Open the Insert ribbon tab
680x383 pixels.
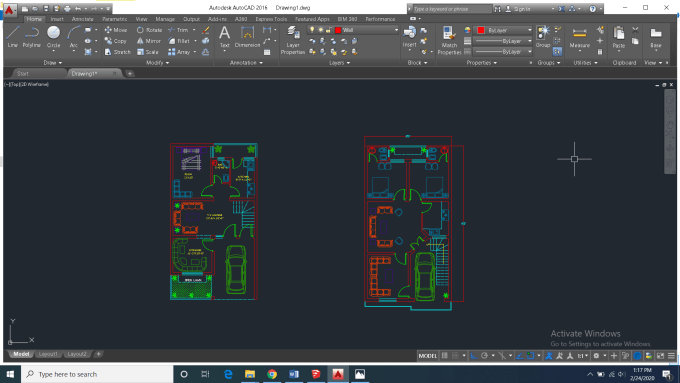tap(57, 19)
